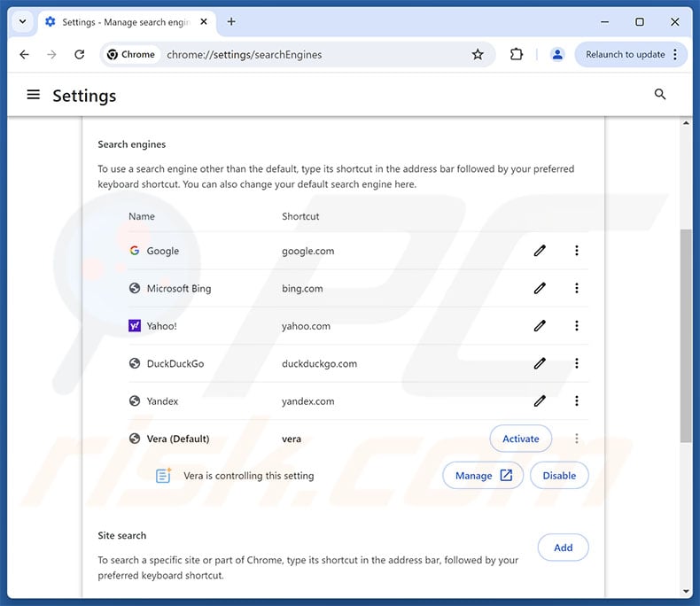Select the duckduckgo.com shortcut text

click(x=319, y=363)
